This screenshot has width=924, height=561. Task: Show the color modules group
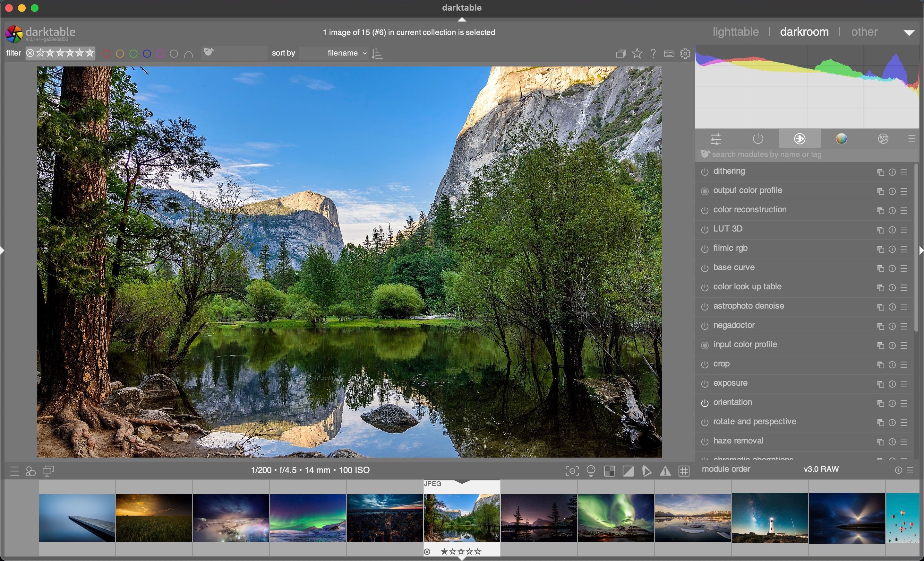click(x=841, y=139)
